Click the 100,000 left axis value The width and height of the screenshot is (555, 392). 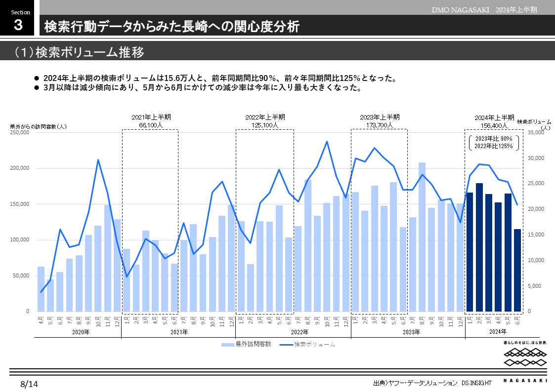(19, 239)
